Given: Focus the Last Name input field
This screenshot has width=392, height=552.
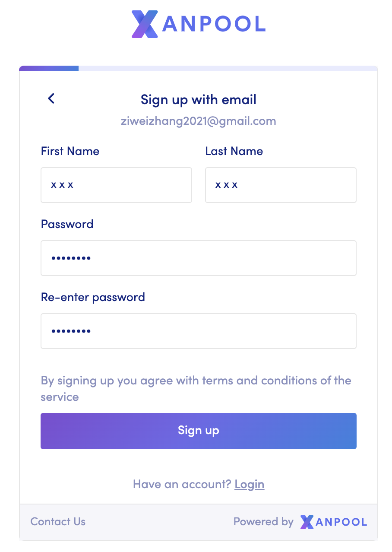Looking at the screenshot, I should point(281,185).
